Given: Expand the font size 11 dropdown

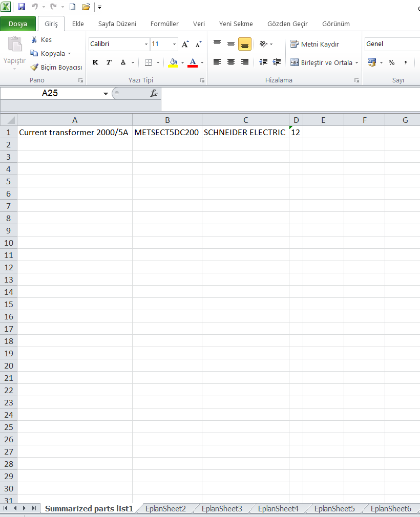Looking at the screenshot, I should pyautogui.click(x=174, y=44).
